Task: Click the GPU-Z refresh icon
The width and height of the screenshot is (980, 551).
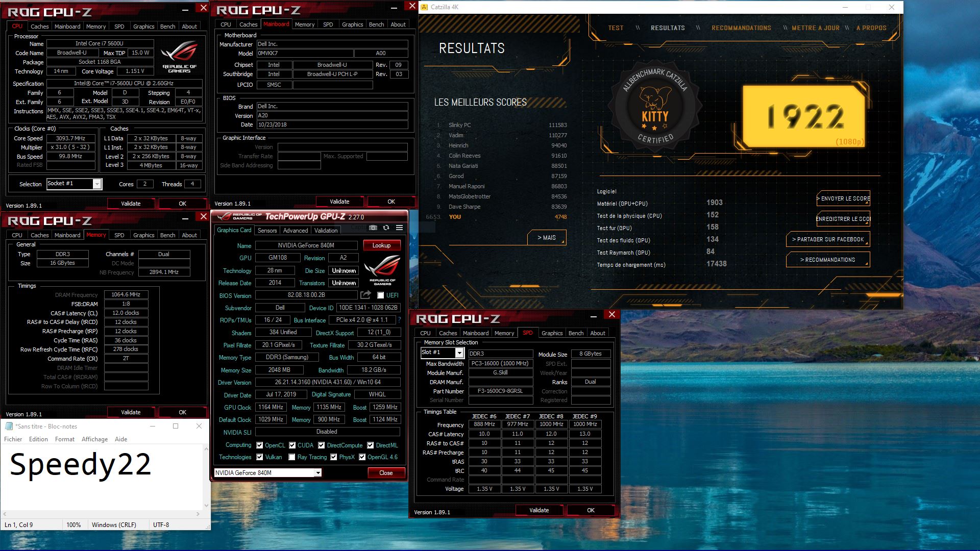Action: [386, 228]
